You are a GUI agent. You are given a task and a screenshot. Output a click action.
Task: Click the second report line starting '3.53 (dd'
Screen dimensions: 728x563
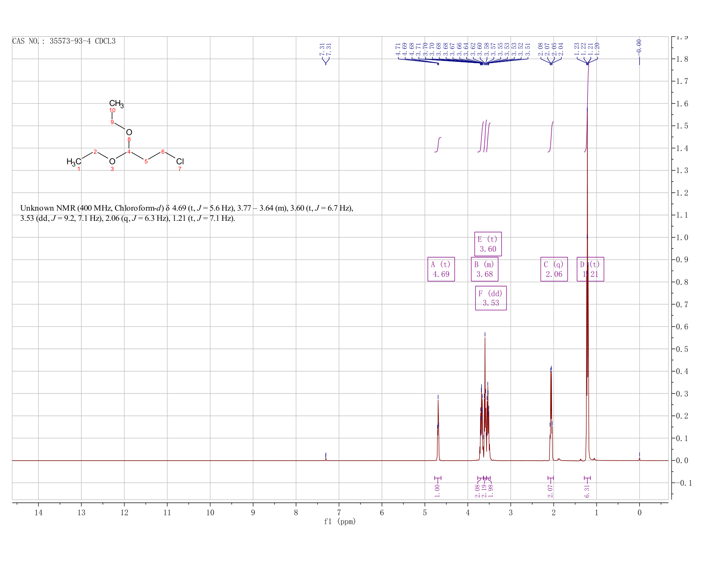click(x=128, y=219)
